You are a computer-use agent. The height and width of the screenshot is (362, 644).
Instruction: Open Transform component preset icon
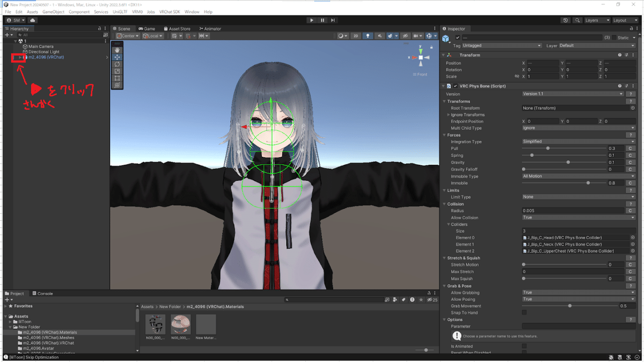tap(626, 55)
